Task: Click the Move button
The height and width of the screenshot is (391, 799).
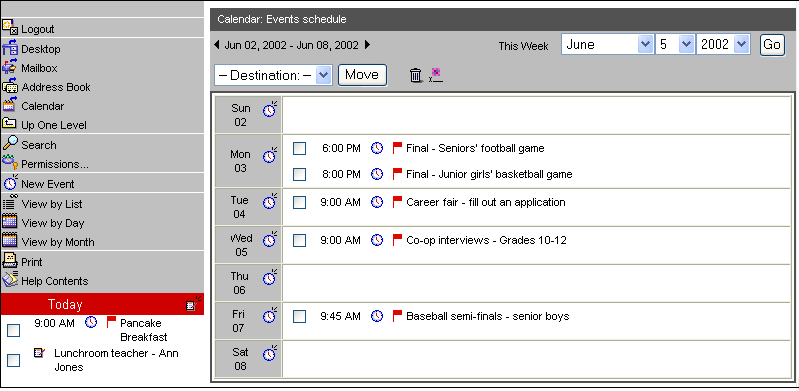Action: point(362,75)
